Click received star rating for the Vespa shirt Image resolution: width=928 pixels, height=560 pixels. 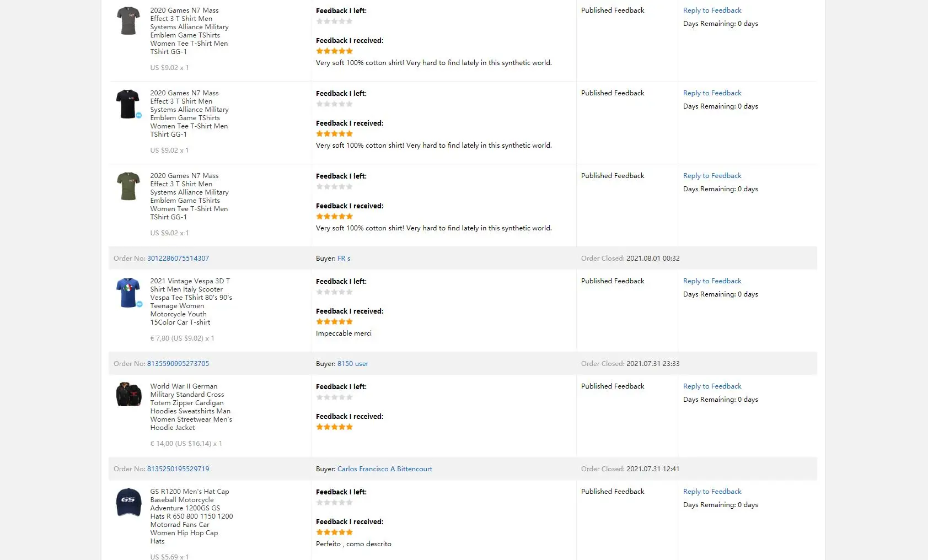[334, 322]
